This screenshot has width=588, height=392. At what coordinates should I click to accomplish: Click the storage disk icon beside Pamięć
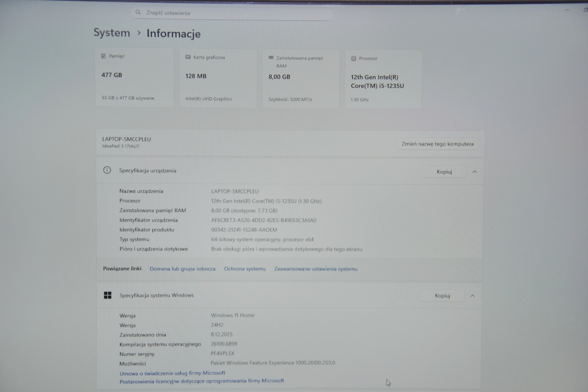103,56
